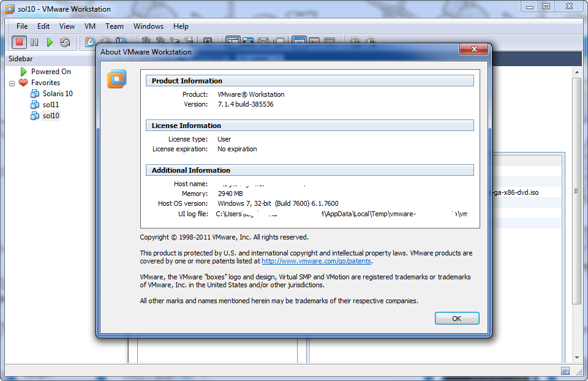Screen dimensions: 588x381
Task: Open the View menu
Action: pyautogui.click(x=67, y=26)
